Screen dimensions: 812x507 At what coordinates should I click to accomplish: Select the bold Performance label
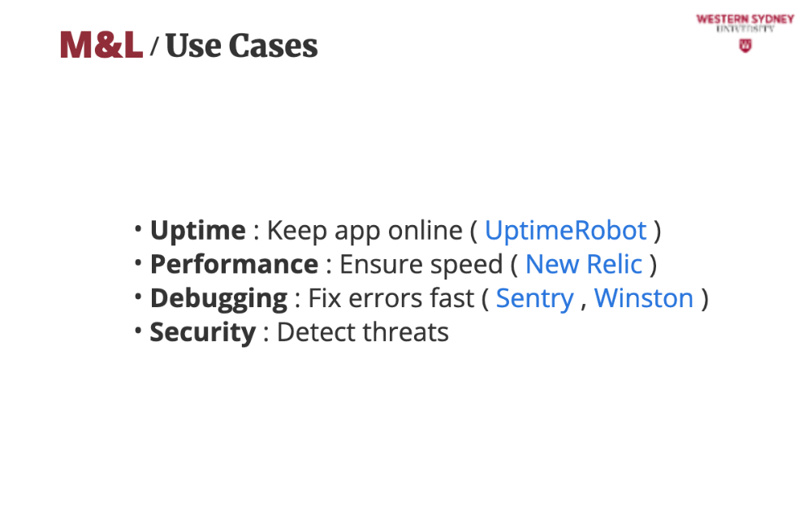click(x=234, y=265)
